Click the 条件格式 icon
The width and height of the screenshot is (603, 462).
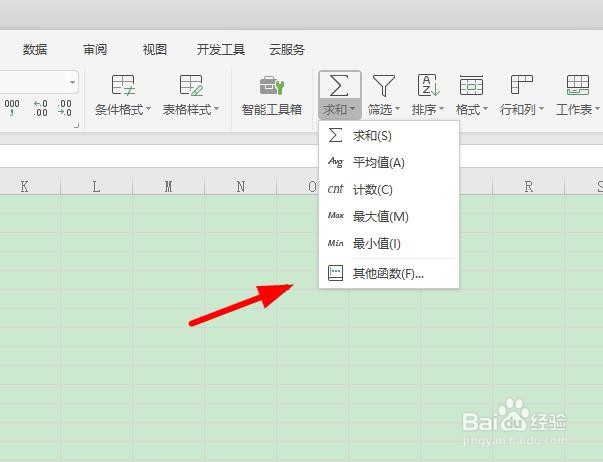(x=123, y=85)
